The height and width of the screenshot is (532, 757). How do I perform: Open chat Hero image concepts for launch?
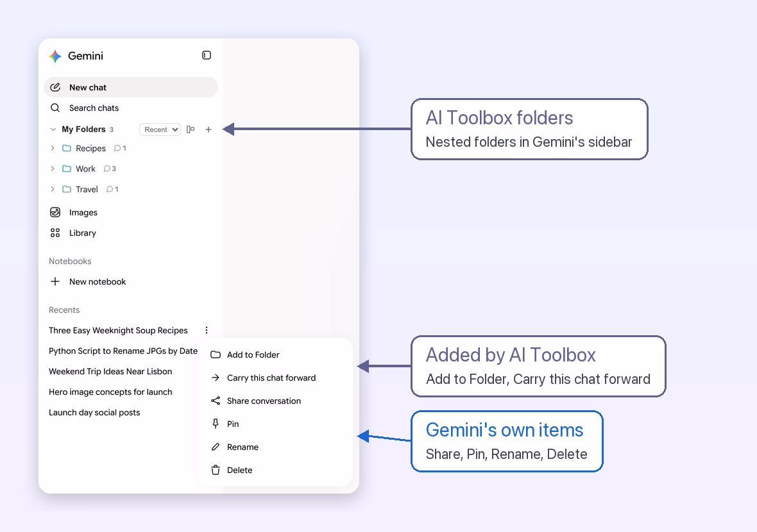click(110, 392)
